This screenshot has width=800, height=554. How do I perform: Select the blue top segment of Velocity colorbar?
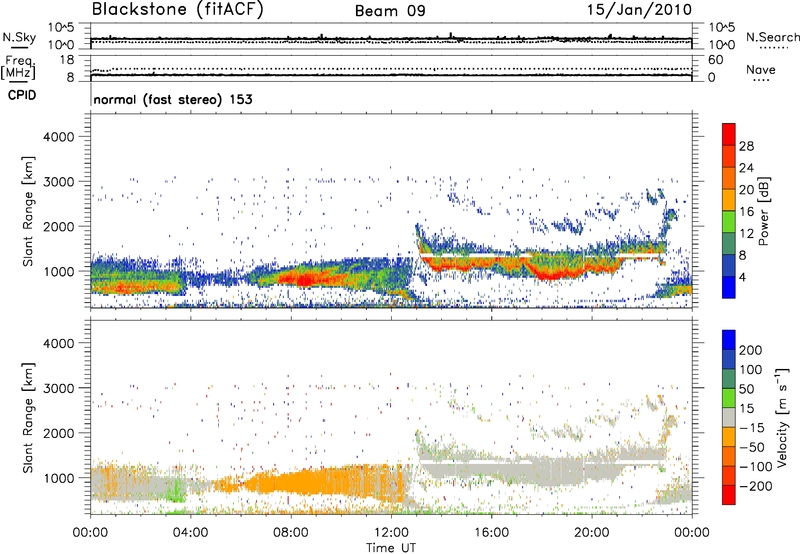tap(729, 340)
